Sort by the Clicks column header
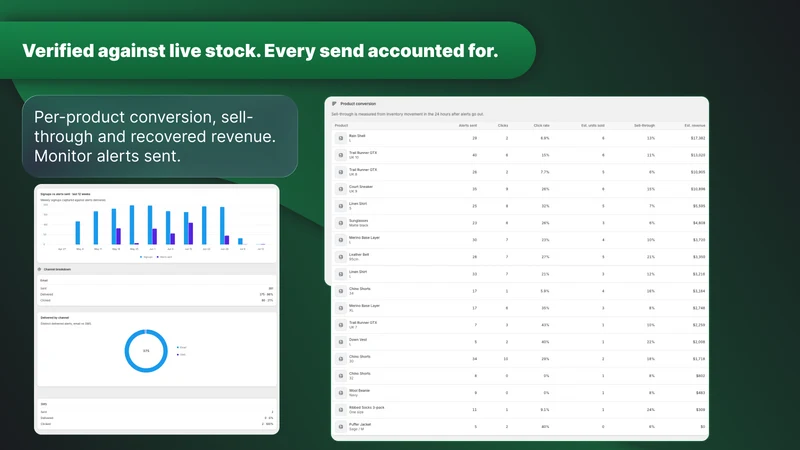This screenshot has height=450, width=800. click(x=503, y=126)
